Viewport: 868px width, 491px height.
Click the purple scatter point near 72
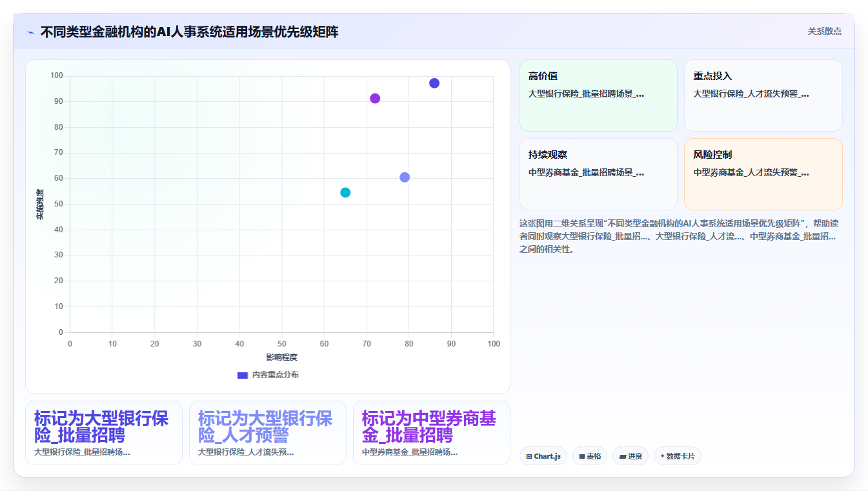click(375, 99)
